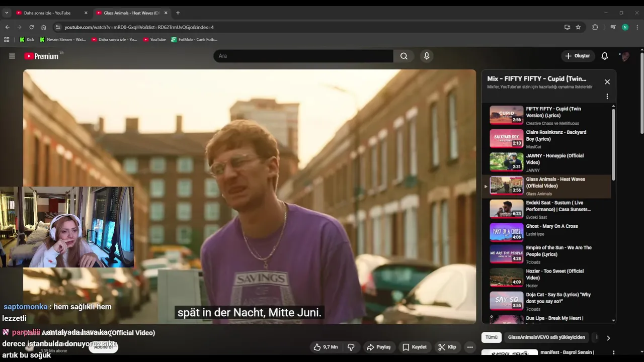
Task: Select the Glass Animals - Heat Waves tab
Action: click(132, 13)
